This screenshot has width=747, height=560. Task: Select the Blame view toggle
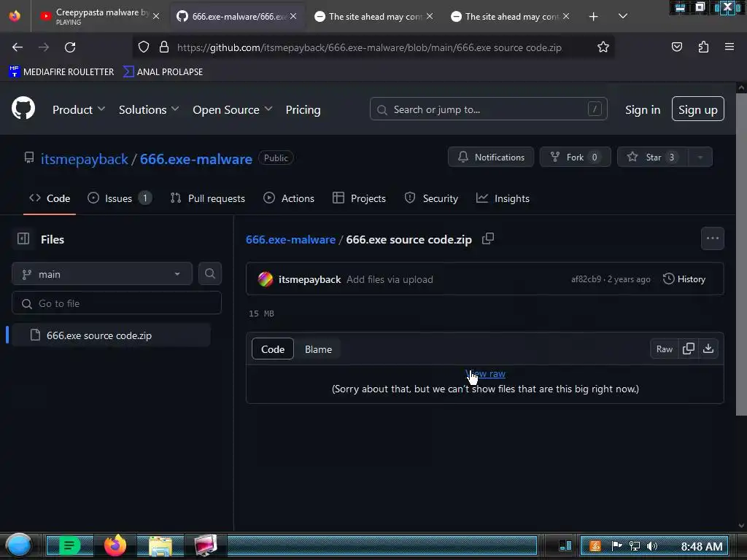click(x=318, y=349)
